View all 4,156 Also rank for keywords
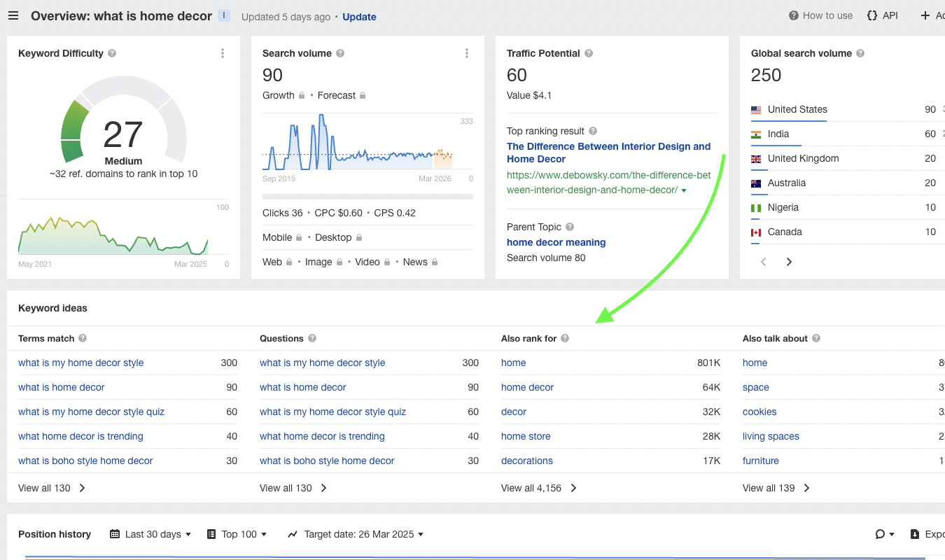945x560 pixels. click(x=539, y=488)
